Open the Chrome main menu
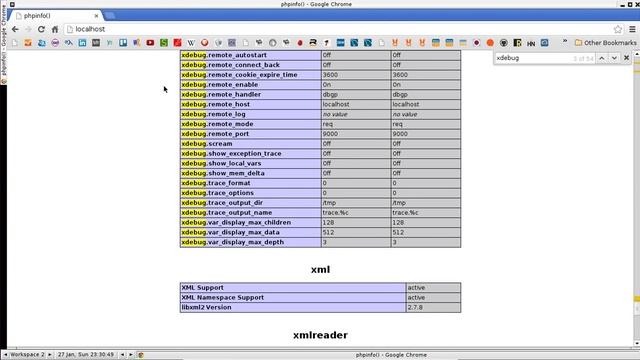 click(x=632, y=29)
